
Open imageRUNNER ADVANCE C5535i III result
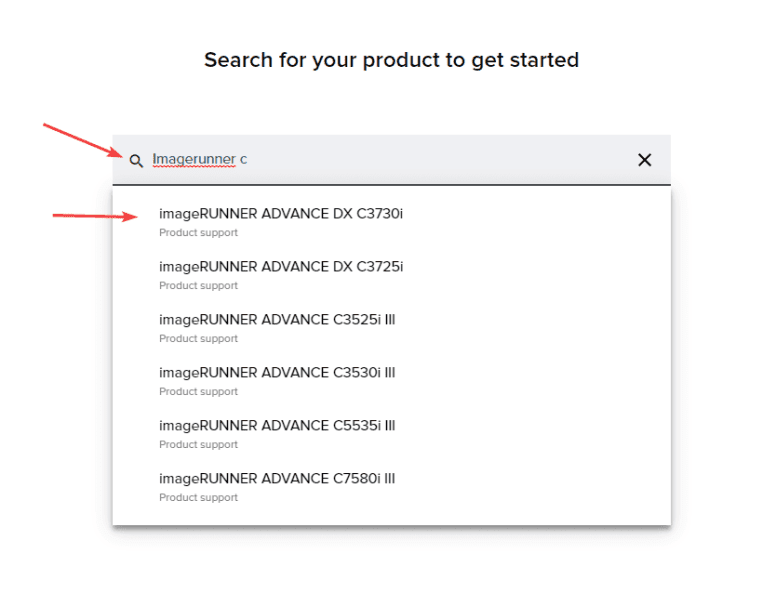(277, 425)
